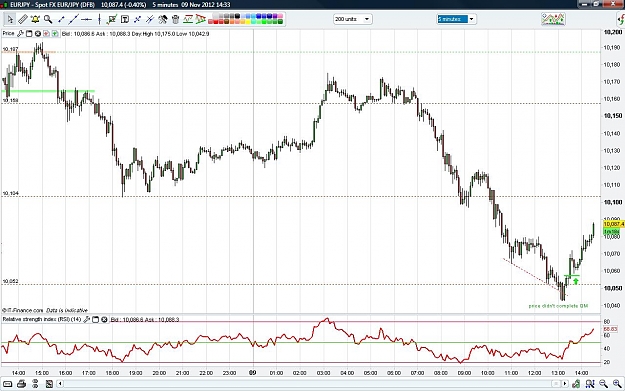The height and width of the screenshot is (391, 625).
Task: Zoom in with bottom magnifier plus
Action: click(x=617, y=384)
